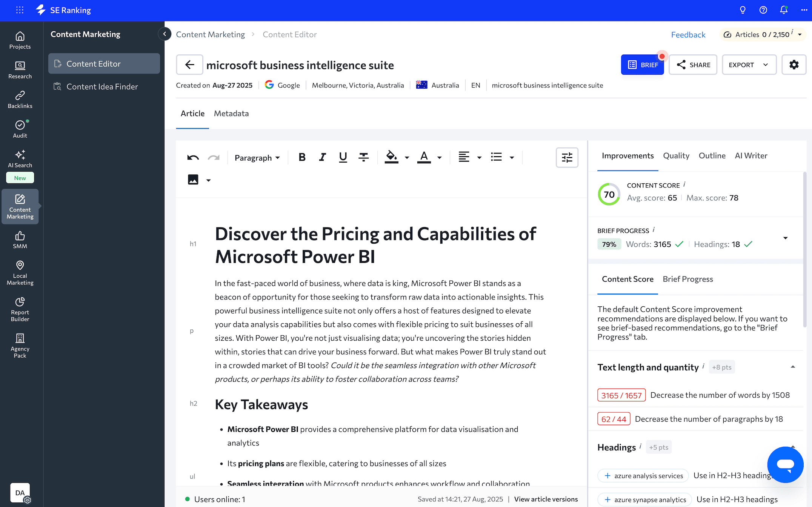Go to Projects in the sidebar
Viewport: 812px width, 507px height.
20,40
